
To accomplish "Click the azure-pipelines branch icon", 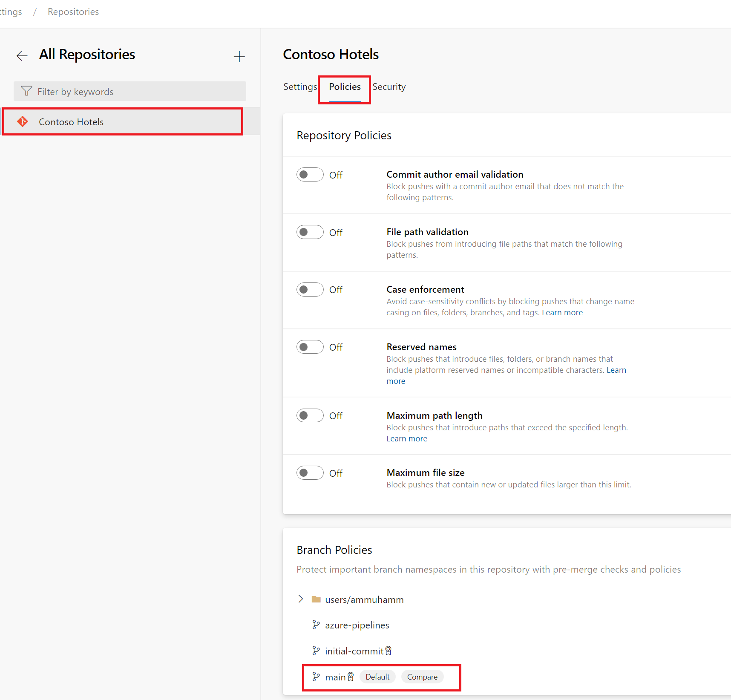I will click(x=316, y=625).
